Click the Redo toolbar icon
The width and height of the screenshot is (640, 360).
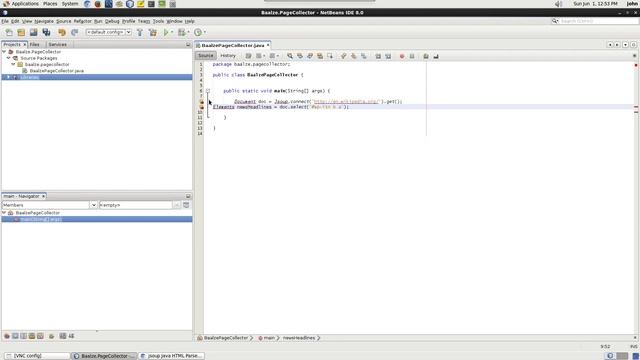[x=74, y=32]
